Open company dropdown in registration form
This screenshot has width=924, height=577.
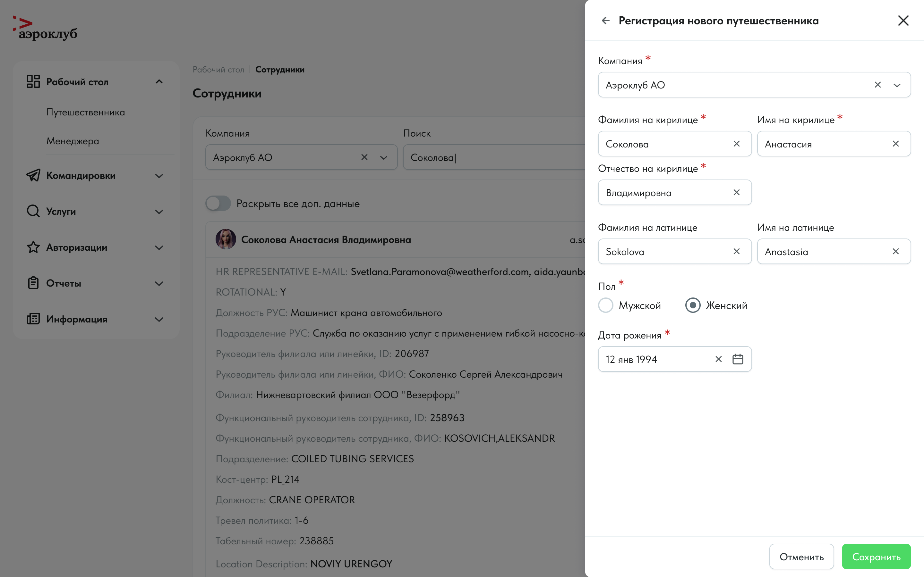click(897, 85)
